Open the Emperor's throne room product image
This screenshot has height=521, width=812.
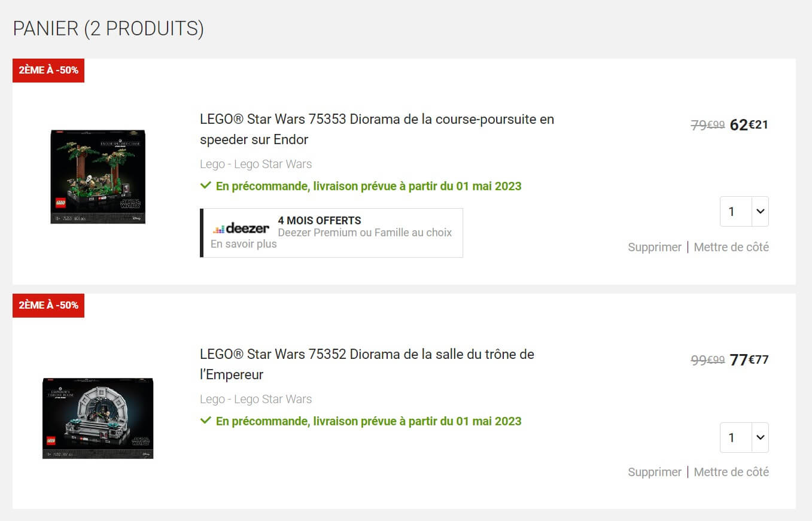[98, 418]
